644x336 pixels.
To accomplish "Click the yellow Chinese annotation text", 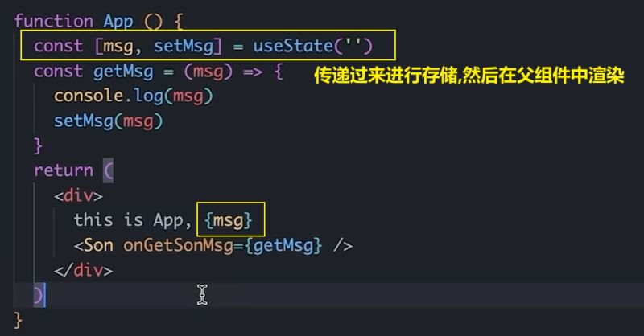I will tap(469, 75).
